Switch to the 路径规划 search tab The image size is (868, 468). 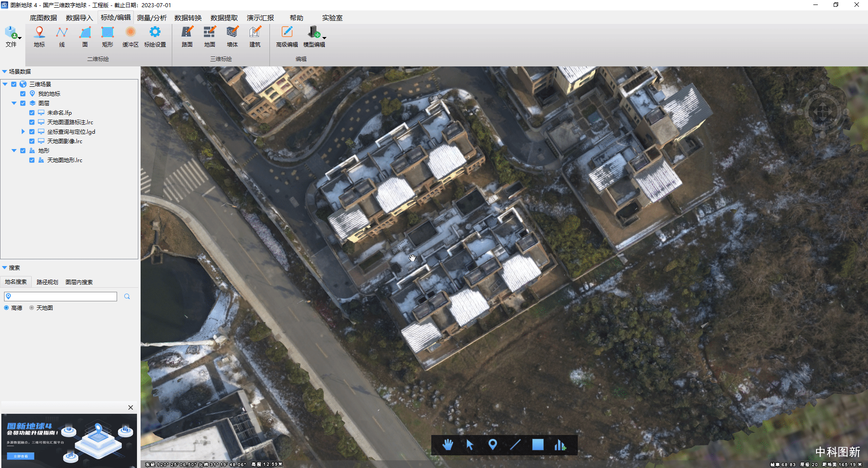pos(47,282)
